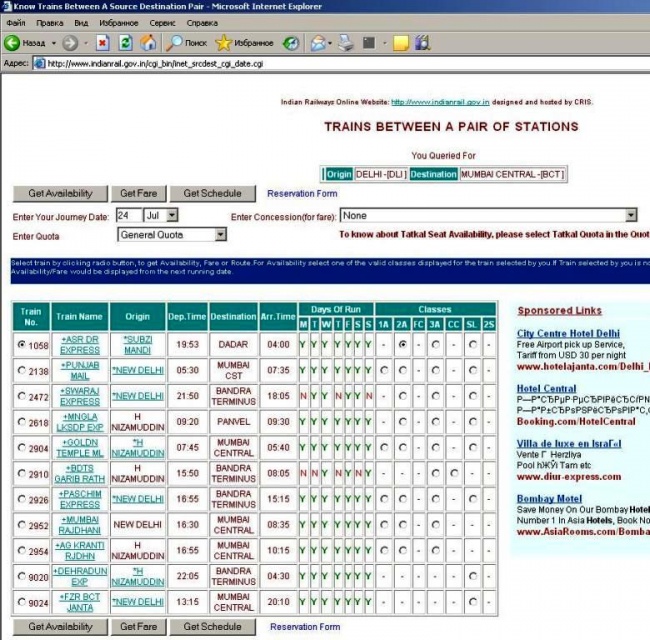This screenshot has height=640, width=650.
Task: Open the Search (Поиск) toolbar button
Action: [x=187, y=43]
